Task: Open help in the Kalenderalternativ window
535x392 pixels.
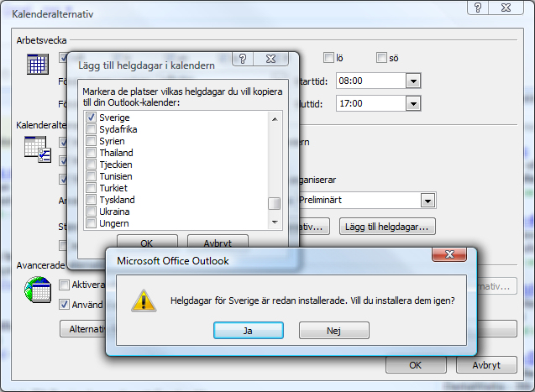Action: pos(478,8)
